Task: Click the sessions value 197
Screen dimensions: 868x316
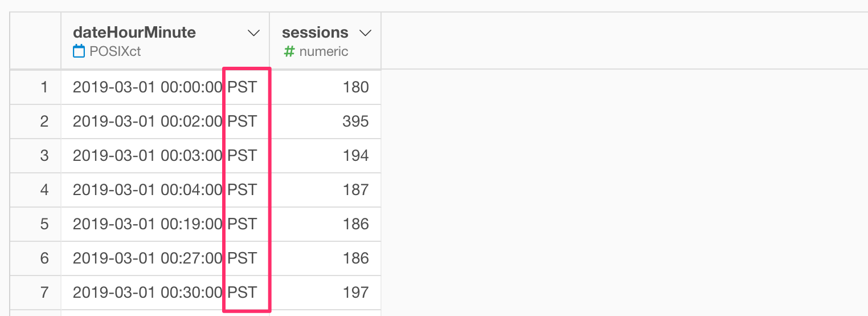Action: pyautogui.click(x=356, y=293)
